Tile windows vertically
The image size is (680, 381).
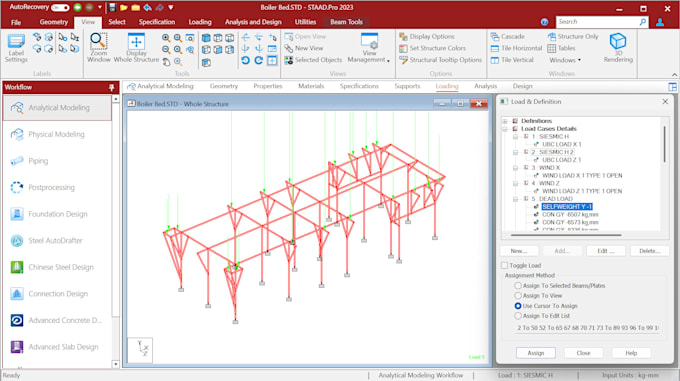point(512,60)
